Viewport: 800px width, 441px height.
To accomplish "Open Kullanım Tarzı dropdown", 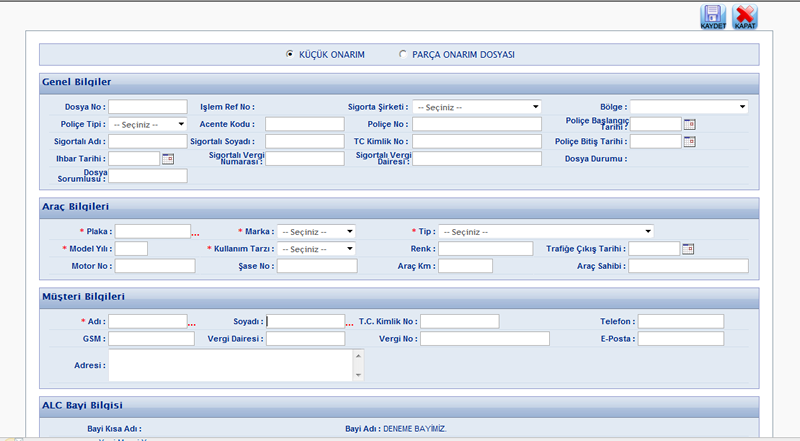I will click(317, 248).
